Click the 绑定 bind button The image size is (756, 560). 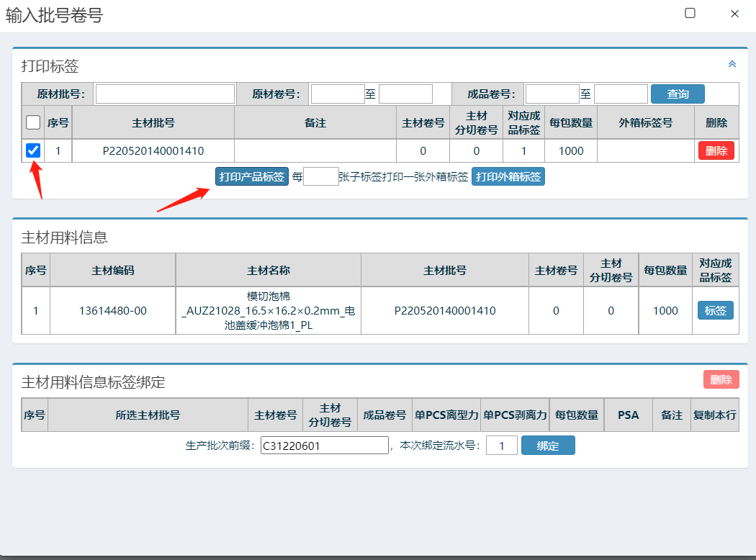point(548,446)
